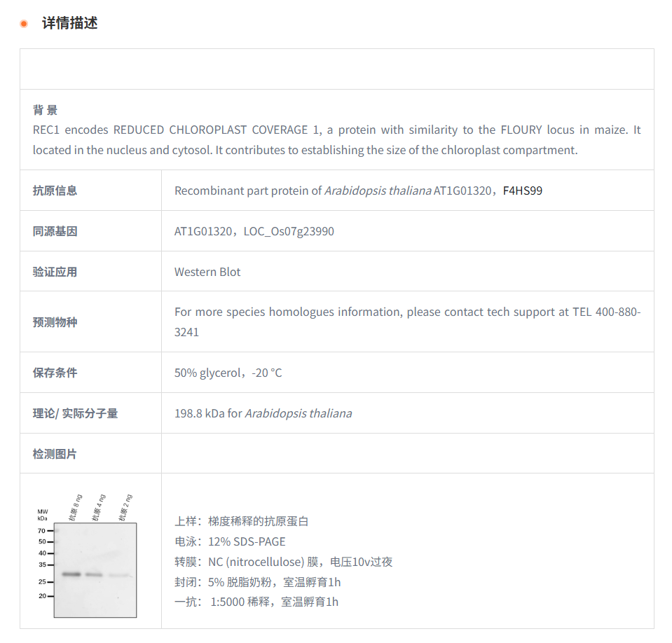Click the orange dot beside 详情描述
Viewport: 672px width, 643px height.
pyautogui.click(x=24, y=24)
